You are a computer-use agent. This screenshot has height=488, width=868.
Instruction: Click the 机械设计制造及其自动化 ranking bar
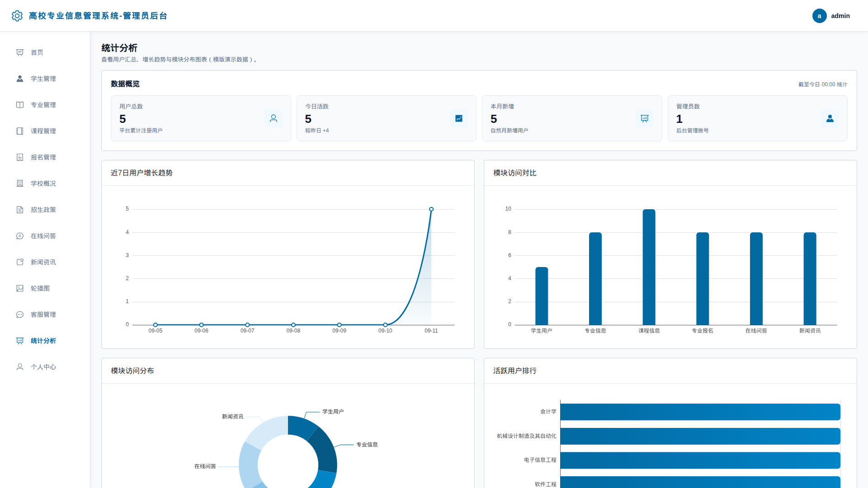(700, 436)
